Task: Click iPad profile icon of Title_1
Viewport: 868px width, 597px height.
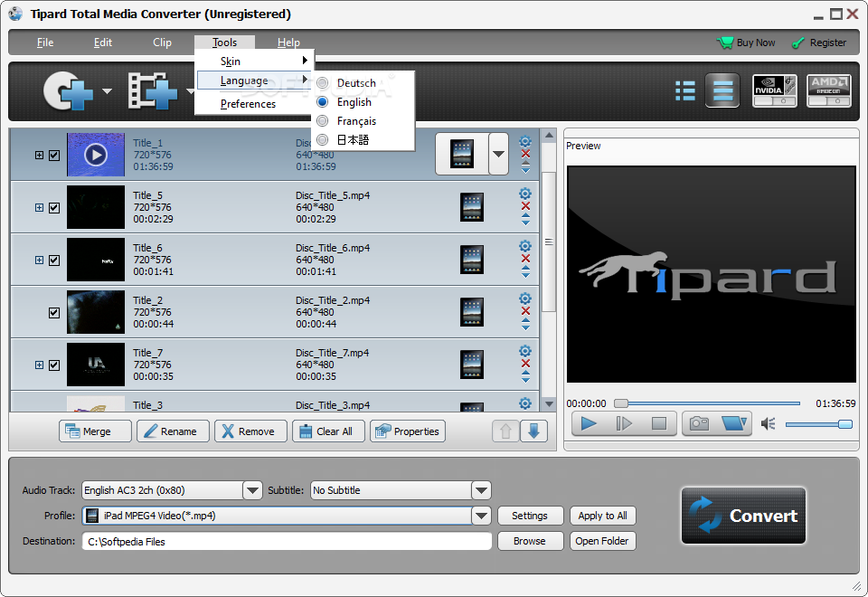Action: [x=462, y=154]
